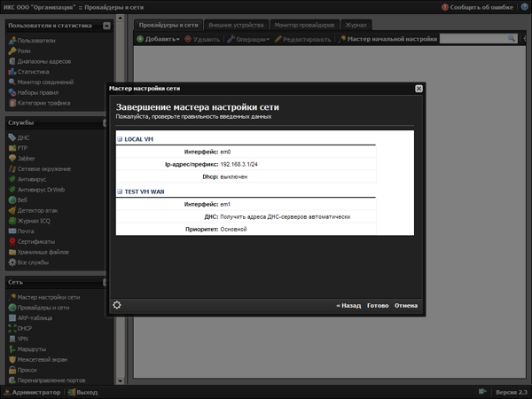
Task: Click the search magnifier icon in toolbar
Action: [x=512, y=39]
